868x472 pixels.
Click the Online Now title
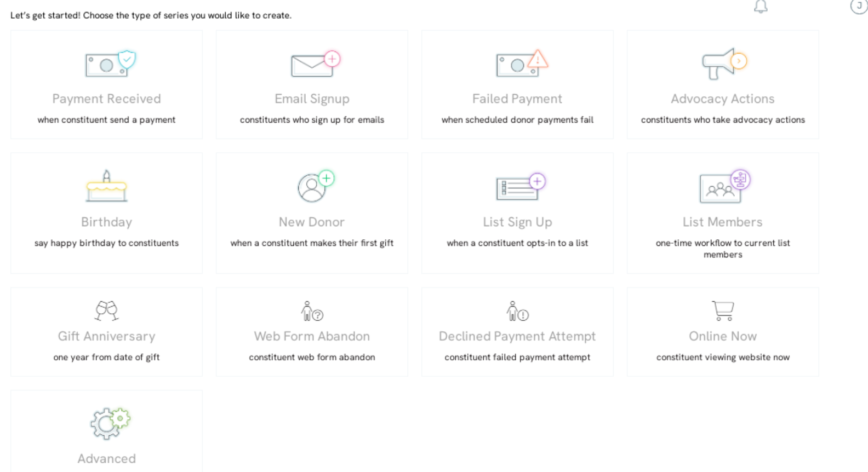tap(723, 336)
